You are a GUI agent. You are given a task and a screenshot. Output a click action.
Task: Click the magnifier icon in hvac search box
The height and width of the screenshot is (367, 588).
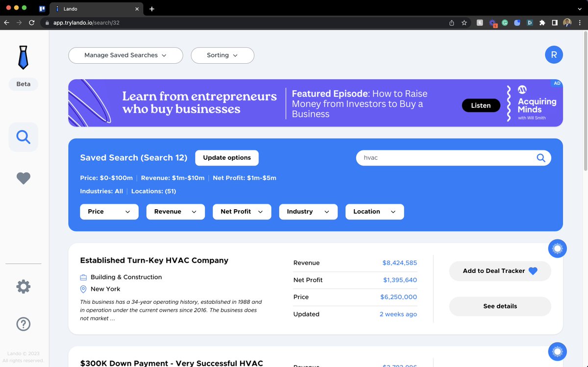(x=541, y=158)
